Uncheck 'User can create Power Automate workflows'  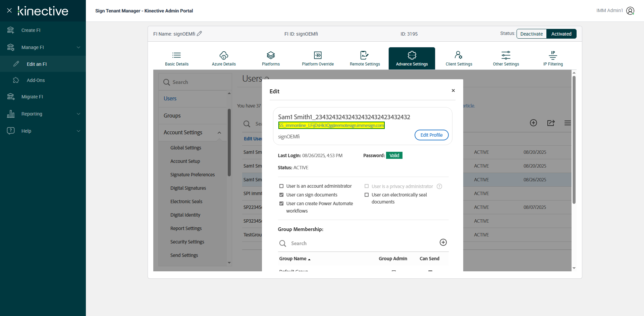pyautogui.click(x=281, y=204)
